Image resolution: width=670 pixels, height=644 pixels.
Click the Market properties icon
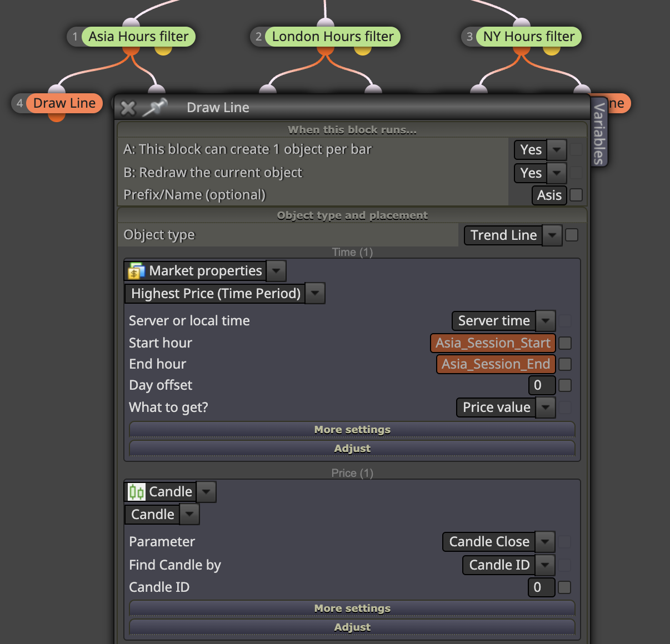coord(136,271)
